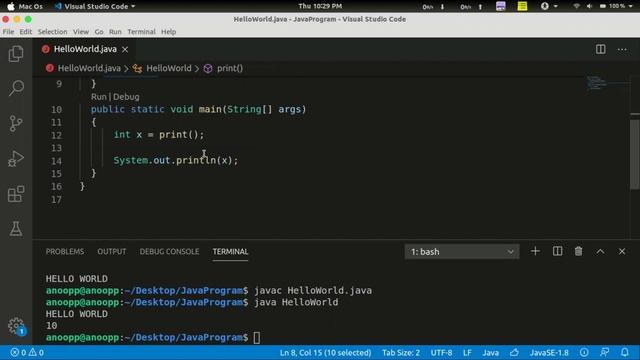Switch to the DEBUG CONSOLE tab

tap(169, 251)
